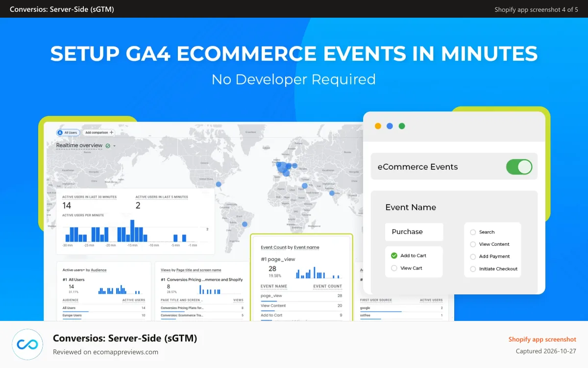Click the #1 Conversios Pricing ...mmerce and Shopify heading
Screen dimensions: 588x368
tap(201, 280)
